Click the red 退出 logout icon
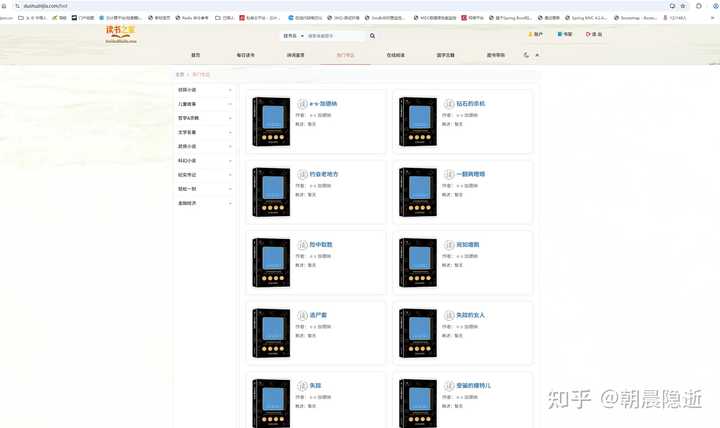Viewport: 720px width, 428px height. [588, 34]
